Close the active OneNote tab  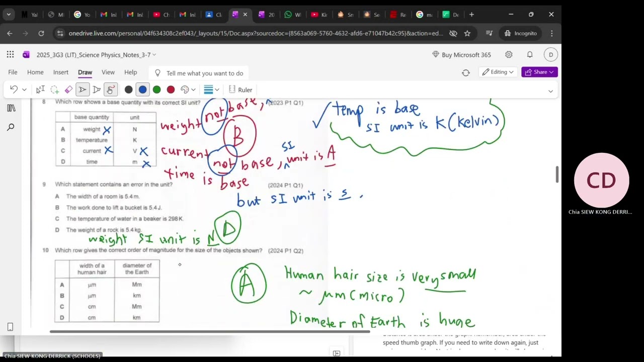pos(246,15)
